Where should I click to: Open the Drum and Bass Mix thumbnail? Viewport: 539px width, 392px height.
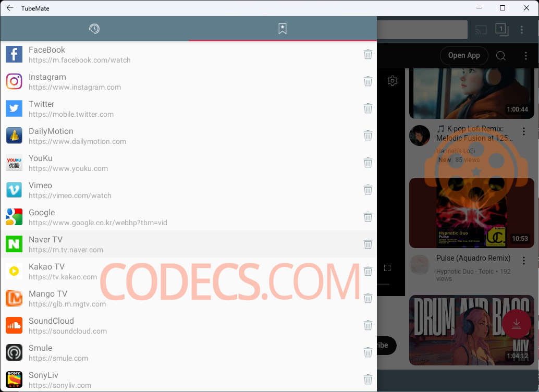pos(472,330)
